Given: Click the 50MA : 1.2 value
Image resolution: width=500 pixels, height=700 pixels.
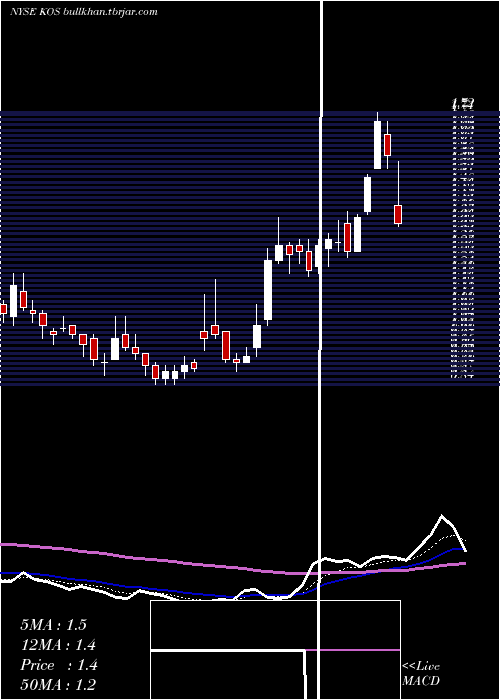Looking at the screenshot, I should tap(58, 684).
